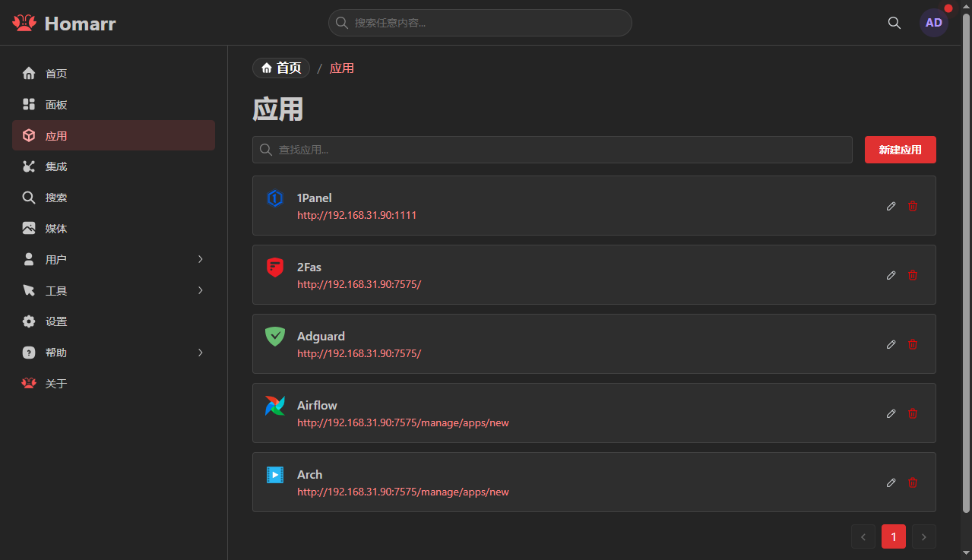Click the Adguard shield app icon

tap(275, 337)
